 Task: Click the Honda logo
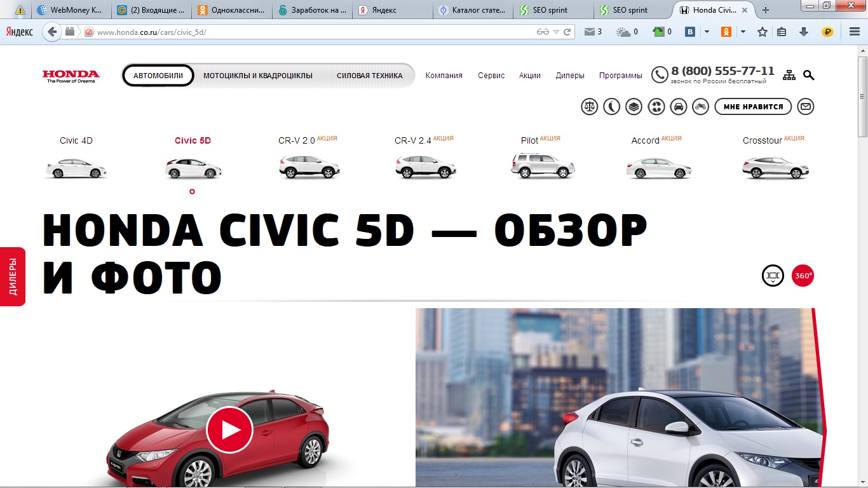71,76
